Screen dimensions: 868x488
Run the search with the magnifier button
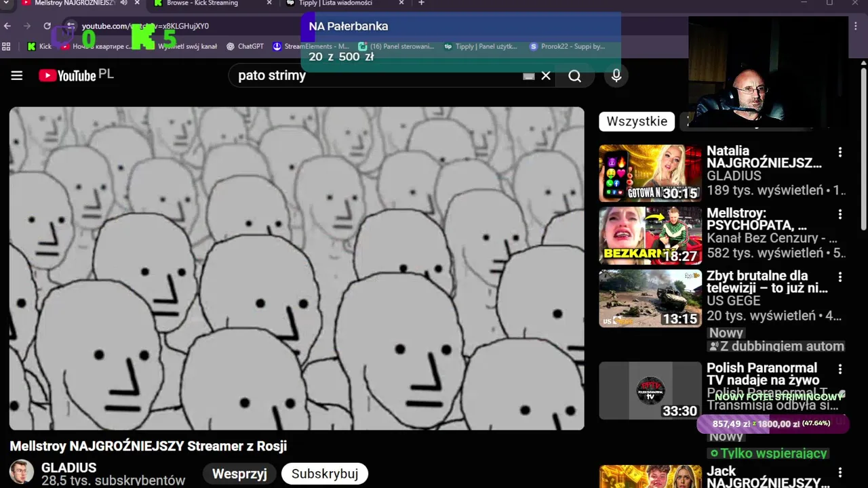(575, 76)
